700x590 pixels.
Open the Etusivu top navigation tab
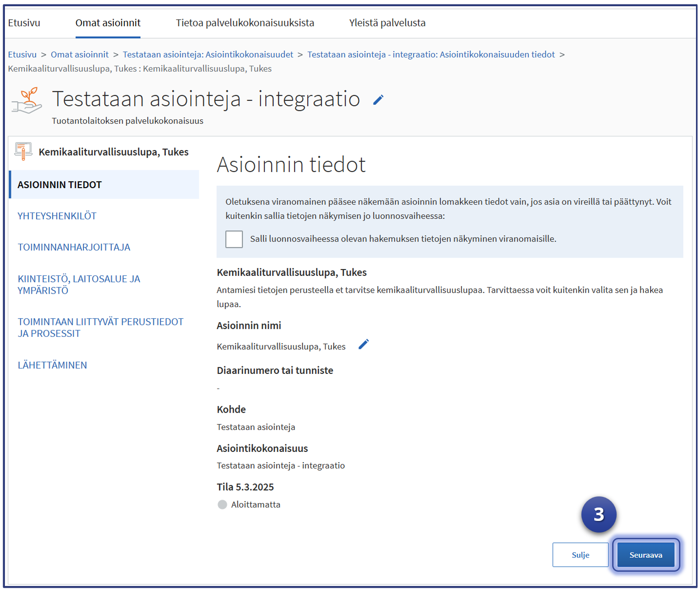(24, 23)
